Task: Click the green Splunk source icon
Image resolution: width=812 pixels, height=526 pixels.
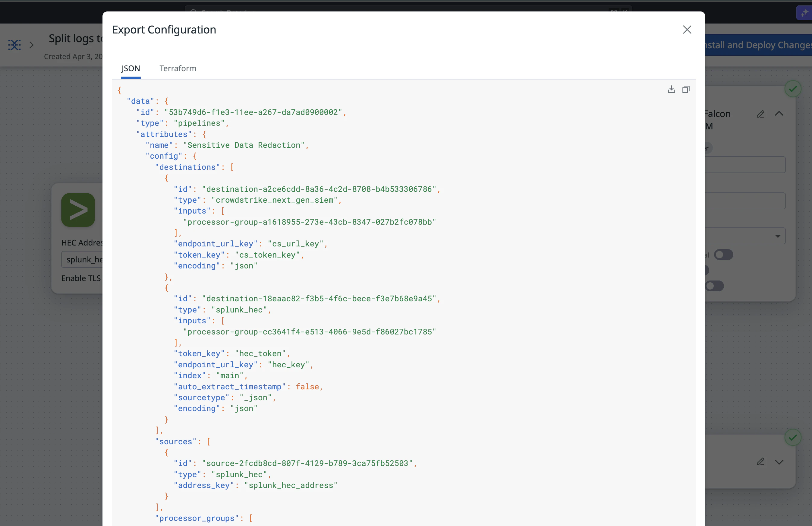Action: (x=78, y=210)
